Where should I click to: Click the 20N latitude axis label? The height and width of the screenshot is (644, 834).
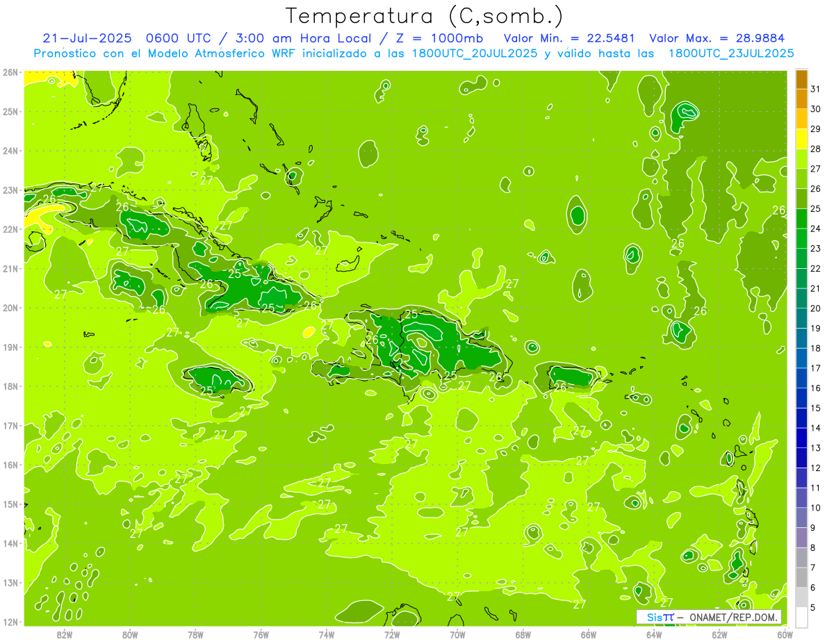10,308
